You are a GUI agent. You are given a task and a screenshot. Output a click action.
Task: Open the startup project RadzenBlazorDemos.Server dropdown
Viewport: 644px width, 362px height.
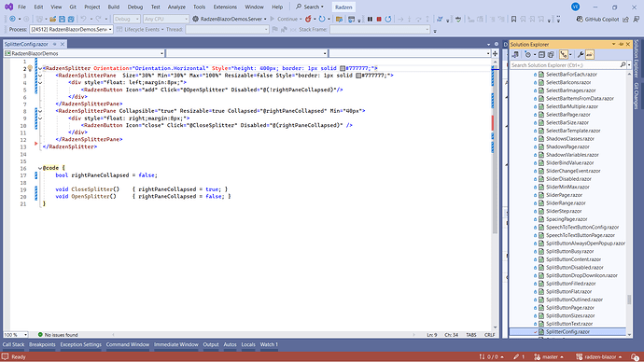[x=230, y=19]
